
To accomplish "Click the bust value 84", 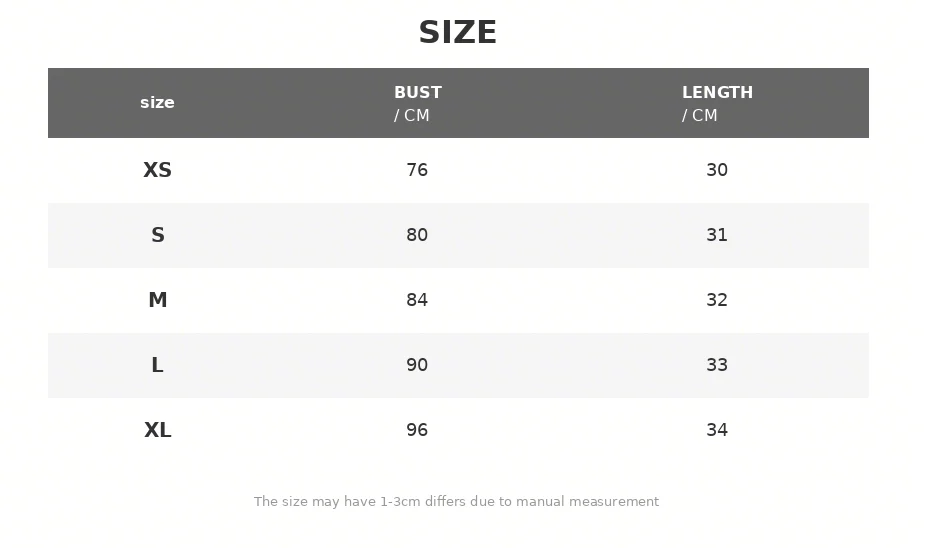I will [417, 300].
